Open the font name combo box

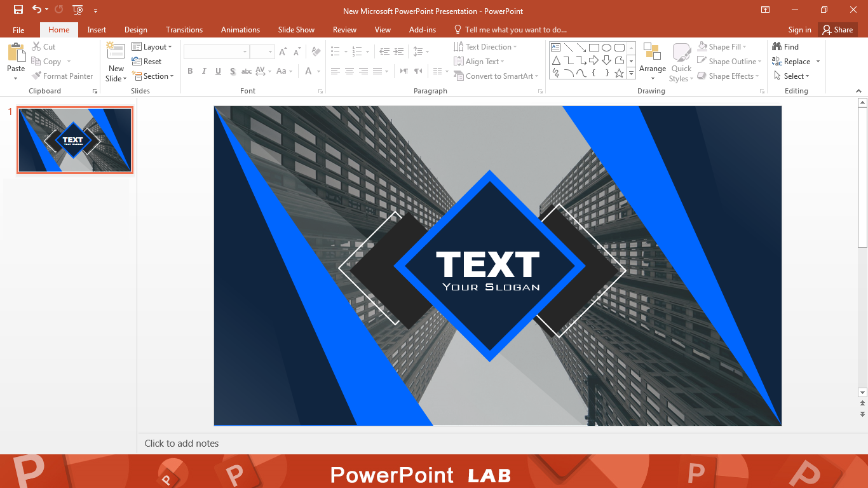coord(217,51)
